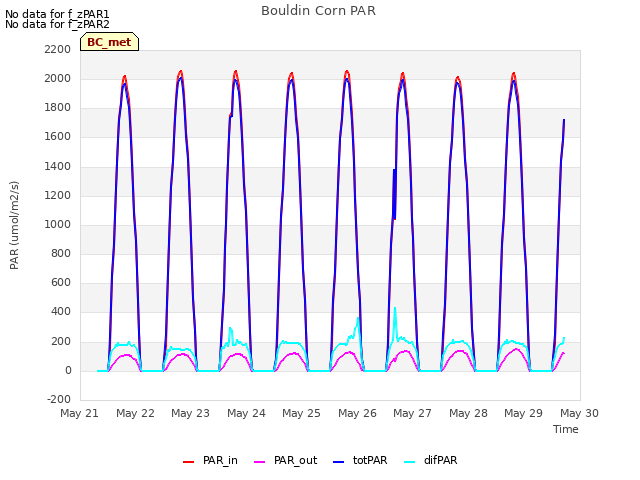Click the 2200 y-axis tick label
640x480 pixels.
58,49
